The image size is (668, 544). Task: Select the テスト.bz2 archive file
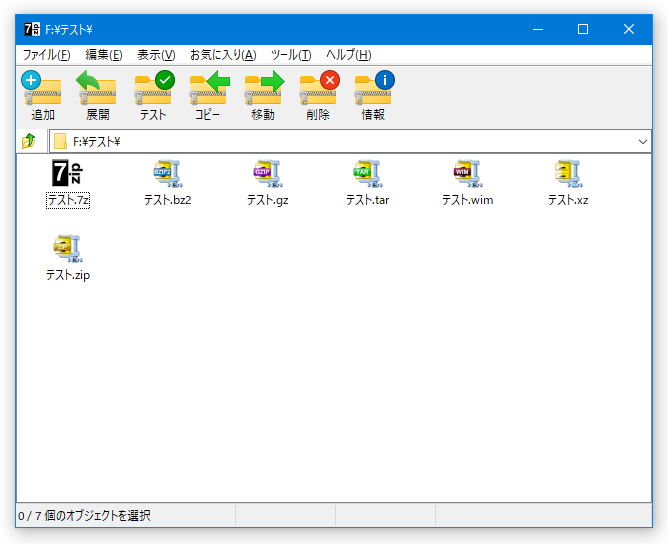coord(167,183)
